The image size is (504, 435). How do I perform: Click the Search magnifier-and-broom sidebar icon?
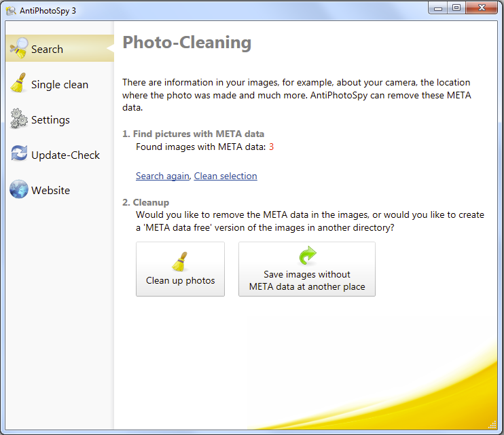pyautogui.click(x=19, y=48)
